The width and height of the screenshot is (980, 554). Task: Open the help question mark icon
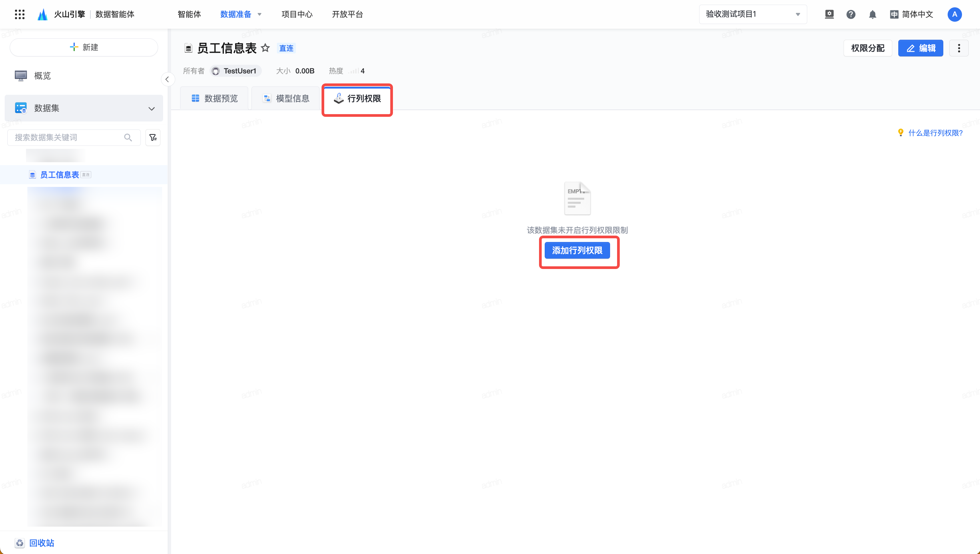pyautogui.click(x=851, y=14)
